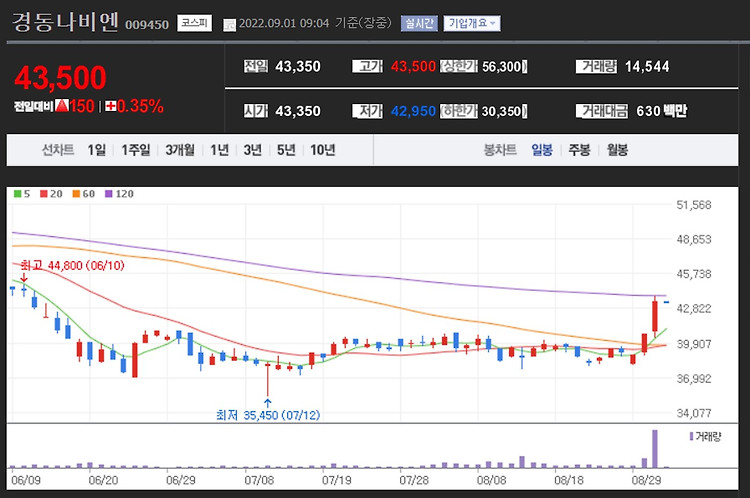Click the 상한가 value 56,300
The image size is (750, 498).
click(x=503, y=66)
